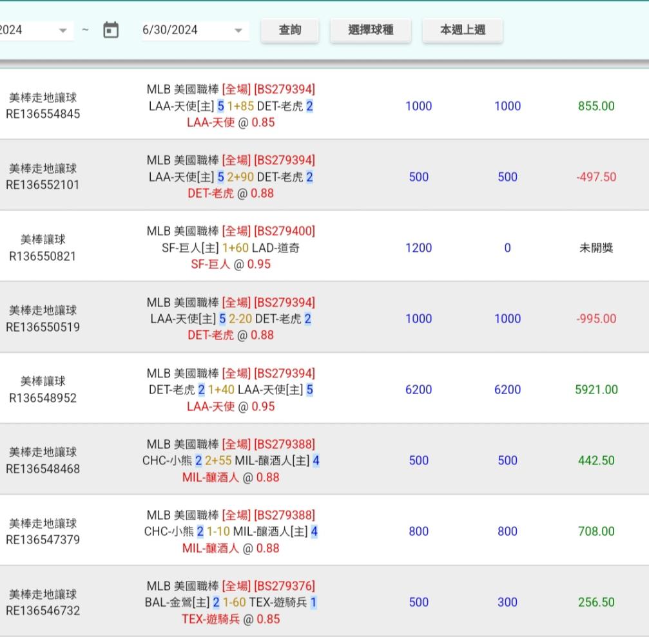Select bet record RE136552101
The image size is (649, 644).
point(43,185)
